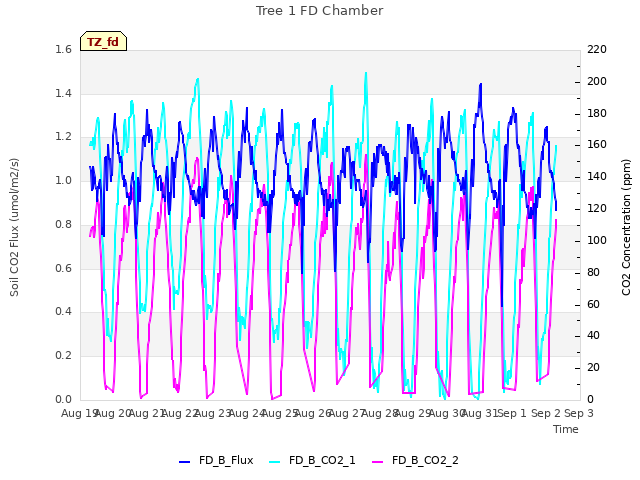Viewport: 640px width, 480px height.
Task: Click the Soil CO2 Flux axis label
Action: (x=14, y=227)
